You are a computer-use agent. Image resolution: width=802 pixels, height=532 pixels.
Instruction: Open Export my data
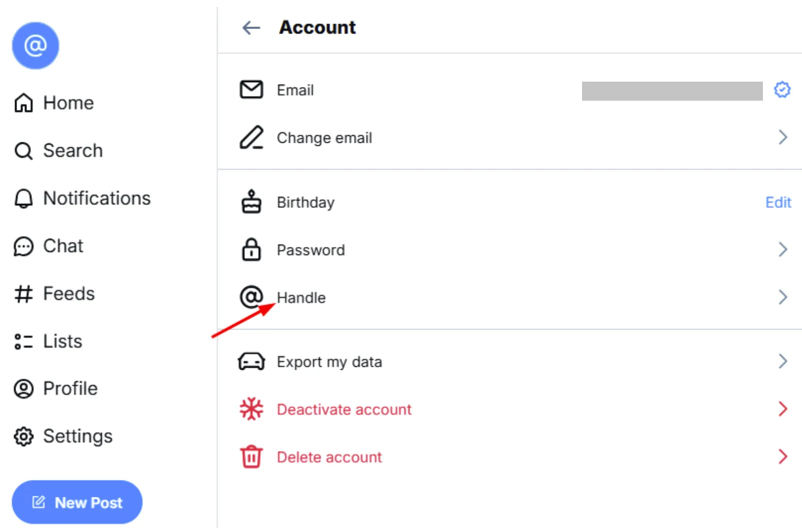[x=782, y=361]
